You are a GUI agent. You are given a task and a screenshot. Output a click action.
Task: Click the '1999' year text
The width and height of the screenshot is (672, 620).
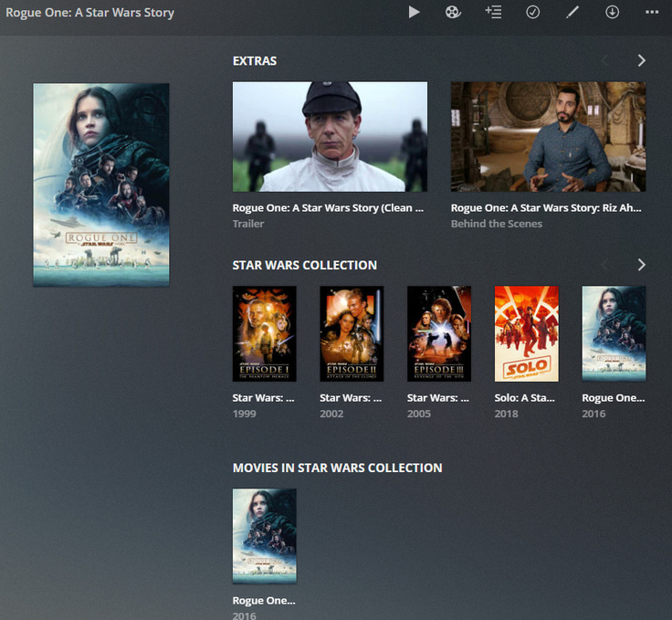point(245,414)
